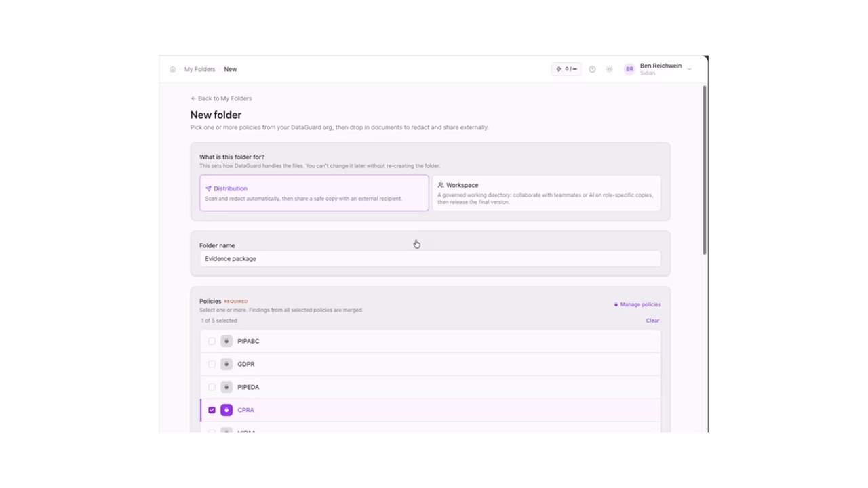Expand the Ben Reichwein account dropdown
868x488 pixels.
[689, 69]
